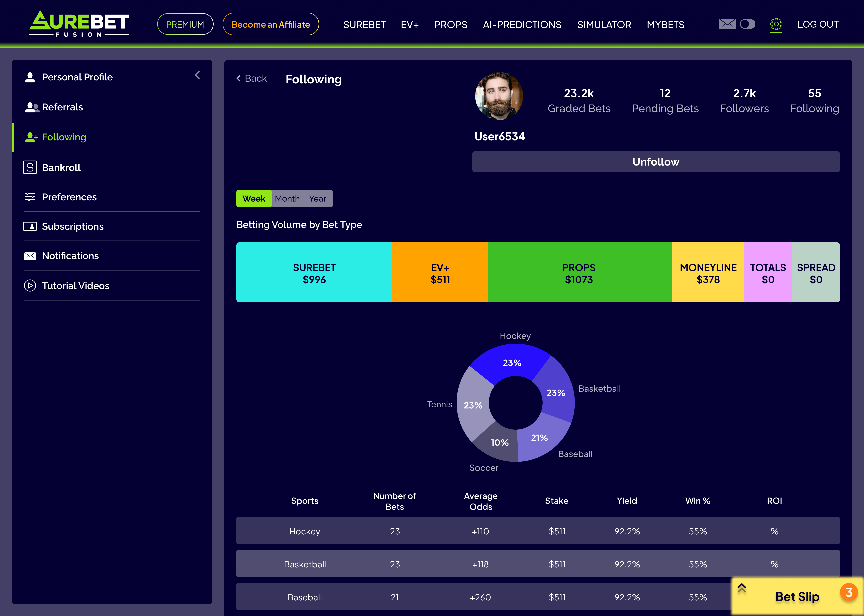Click the Subscriptions card icon
This screenshot has width=864, height=616.
[x=30, y=226]
